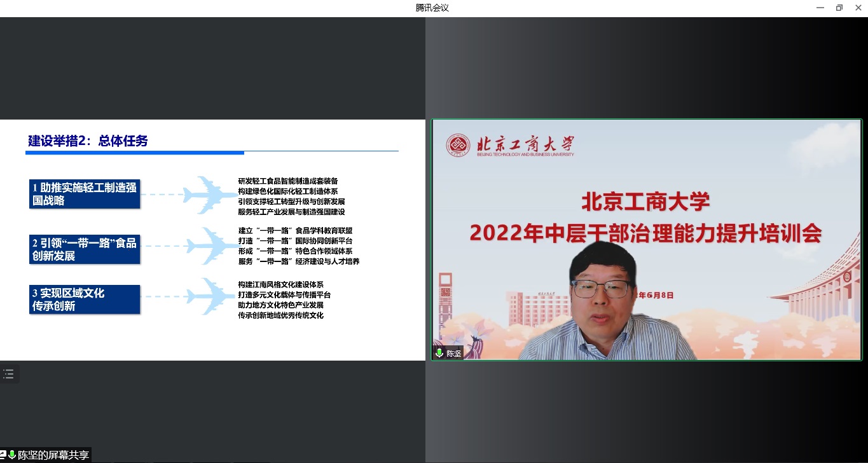Image resolution: width=868 pixels, height=463 pixels.
Task: Click the top airplane icon on the slide
Action: pos(209,195)
